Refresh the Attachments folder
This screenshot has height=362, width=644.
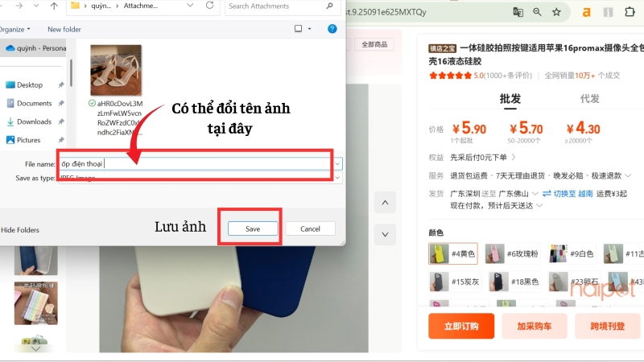[209, 6]
